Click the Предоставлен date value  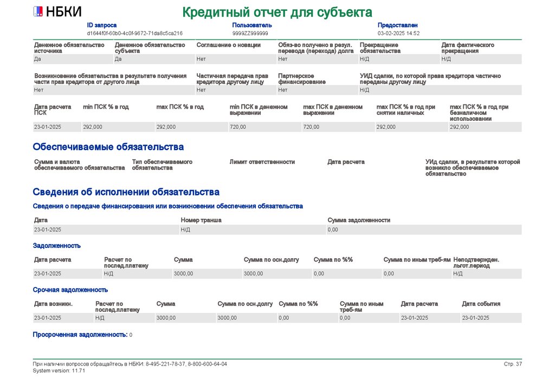tap(398, 33)
